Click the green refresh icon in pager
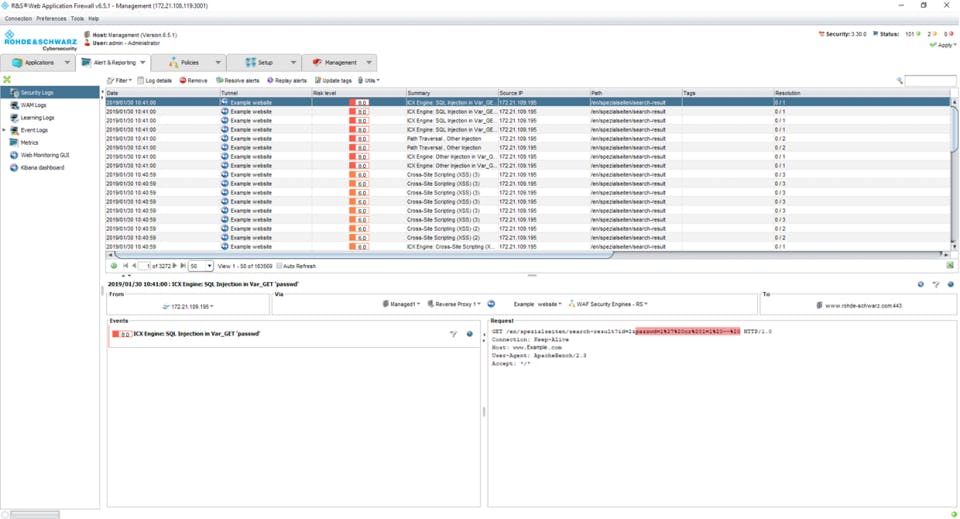 tap(114, 266)
